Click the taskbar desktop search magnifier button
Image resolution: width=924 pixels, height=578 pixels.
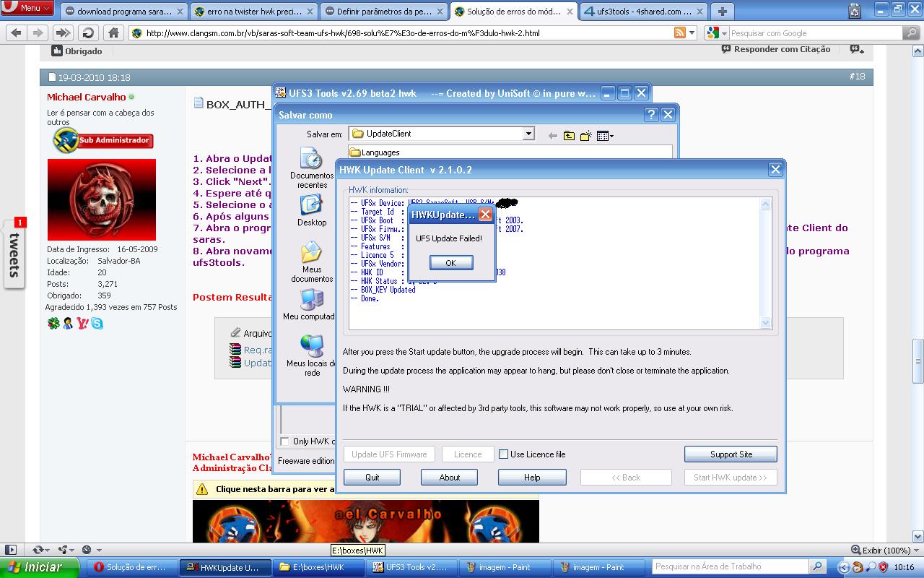817,566
